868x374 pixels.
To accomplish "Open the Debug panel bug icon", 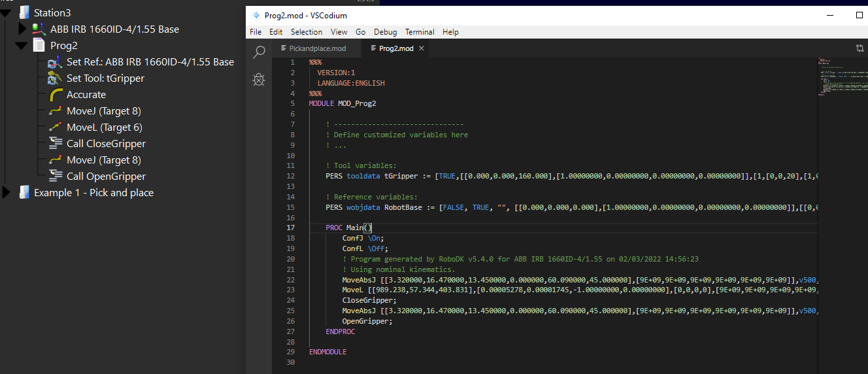I will click(x=259, y=80).
